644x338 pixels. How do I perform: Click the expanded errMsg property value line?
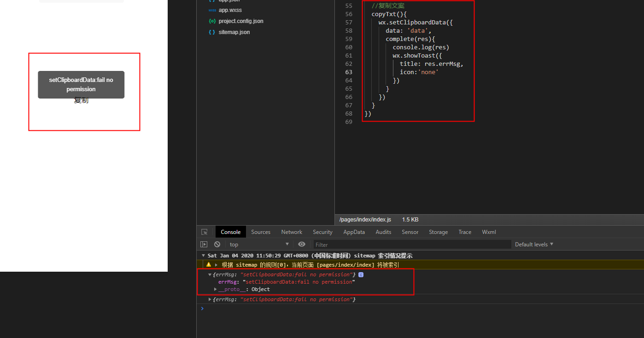pyautogui.click(x=287, y=282)
